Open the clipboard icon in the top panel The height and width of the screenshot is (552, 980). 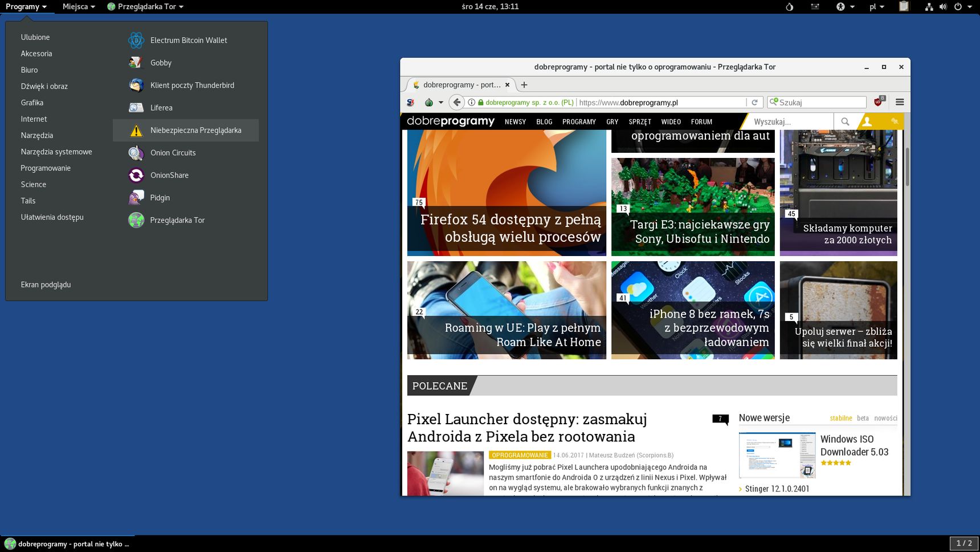(904, 7)
